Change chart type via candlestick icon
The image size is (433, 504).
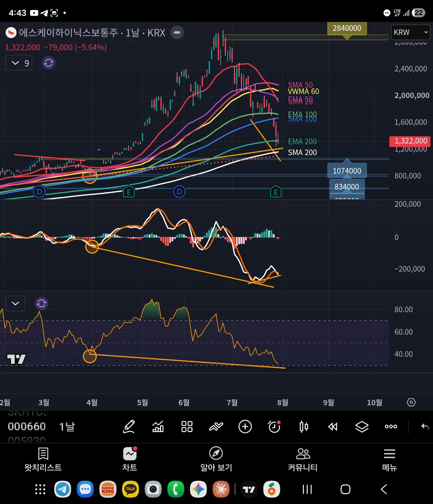304,427
